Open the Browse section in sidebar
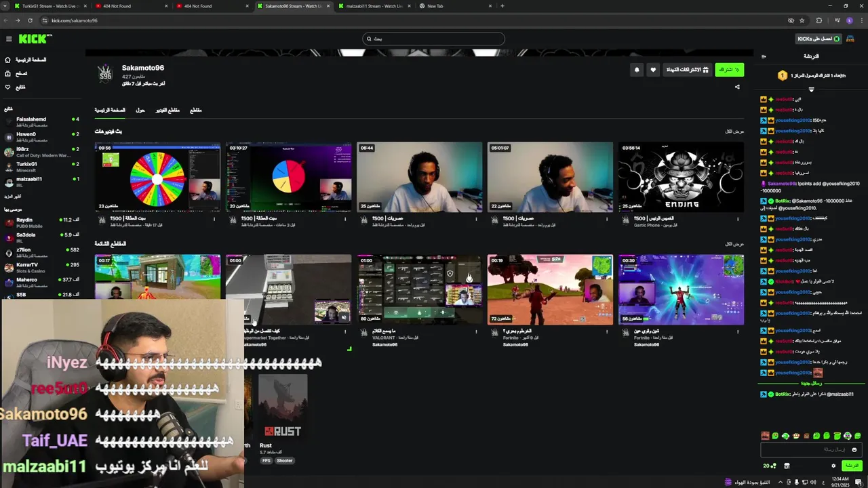 point(16,73)
